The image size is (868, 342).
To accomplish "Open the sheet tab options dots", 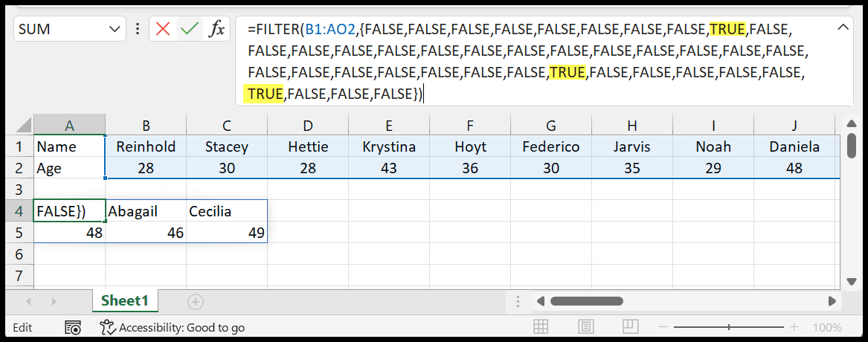I will (518, 302).
